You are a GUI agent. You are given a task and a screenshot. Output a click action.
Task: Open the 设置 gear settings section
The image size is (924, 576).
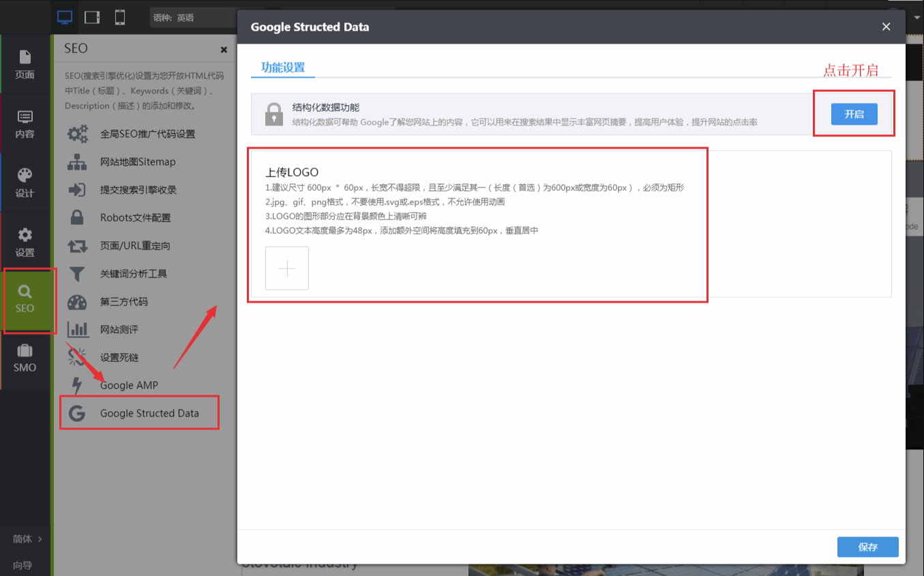pyautogui.click(x=25, y=242)
